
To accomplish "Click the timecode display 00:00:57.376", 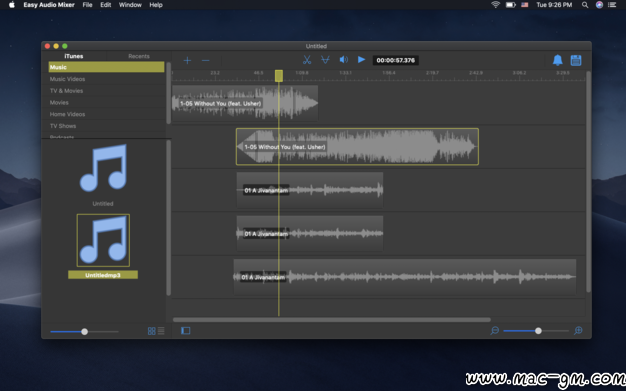I will [396, 60].
